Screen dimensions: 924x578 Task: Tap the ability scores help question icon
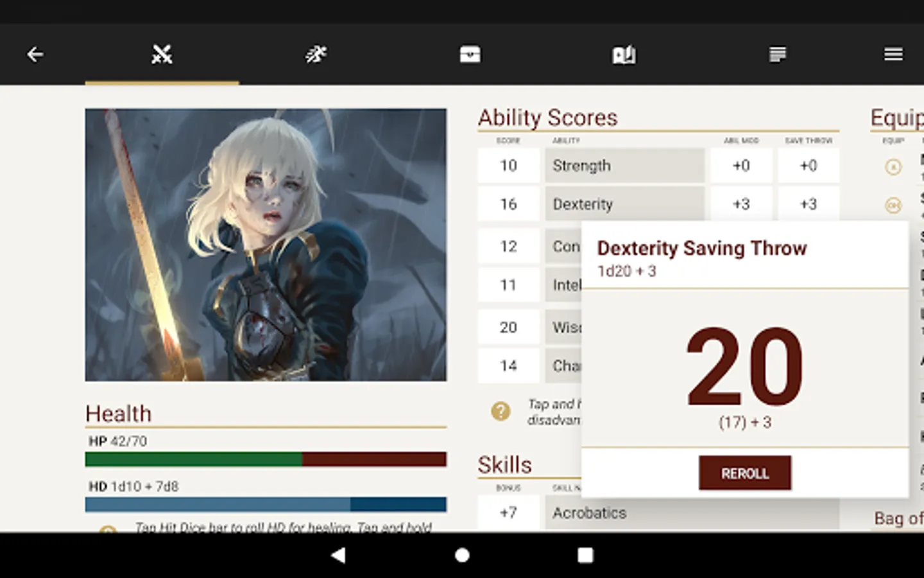tap(501, 411)
